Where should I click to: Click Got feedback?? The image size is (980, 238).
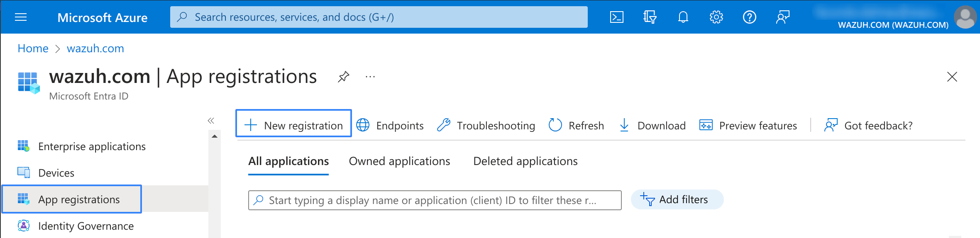(868, 125)
